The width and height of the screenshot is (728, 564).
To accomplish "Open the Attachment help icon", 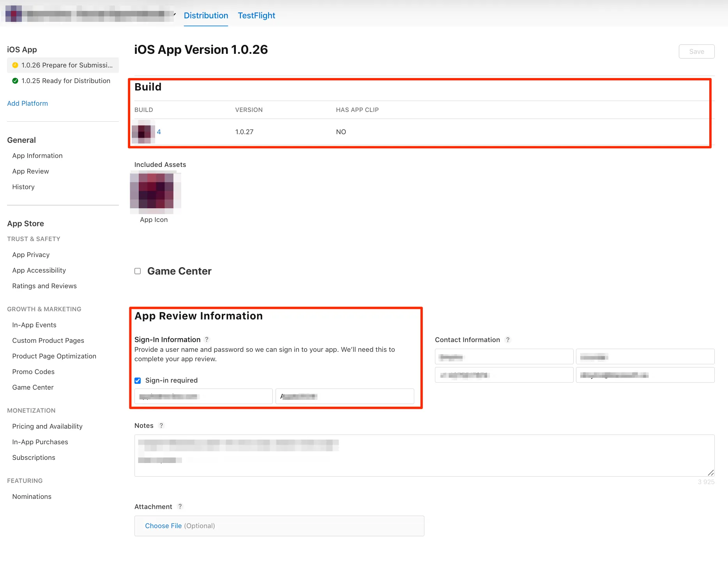I will (180, 506).
